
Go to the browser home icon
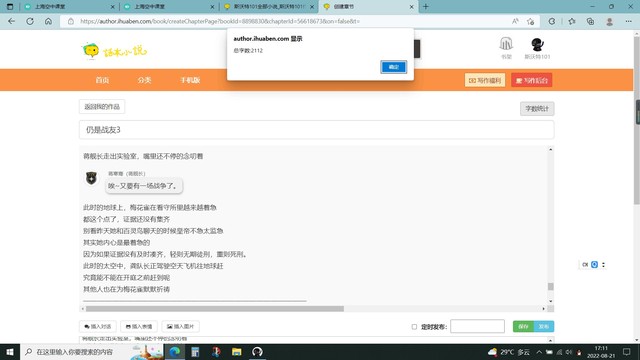coord(48,21)
